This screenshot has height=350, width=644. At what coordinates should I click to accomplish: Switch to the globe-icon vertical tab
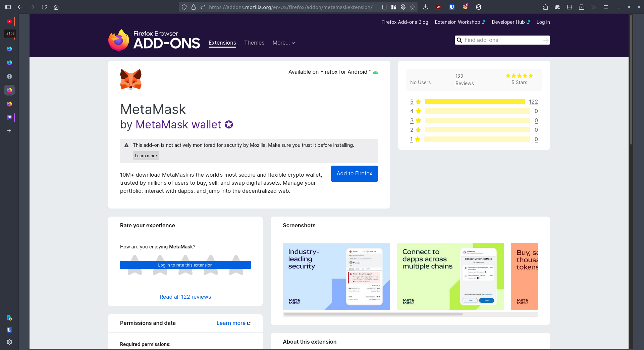click(9, 76)
